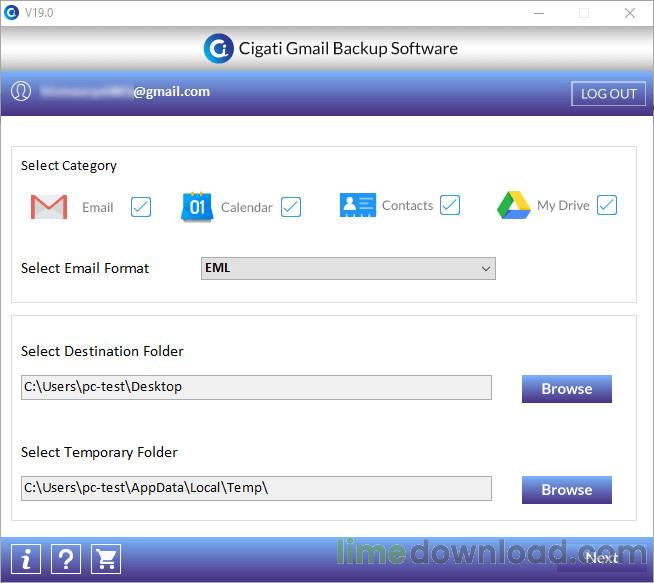Browse for the temporary folder
This screenshot has height=583, width=654.
click(567, 490)
